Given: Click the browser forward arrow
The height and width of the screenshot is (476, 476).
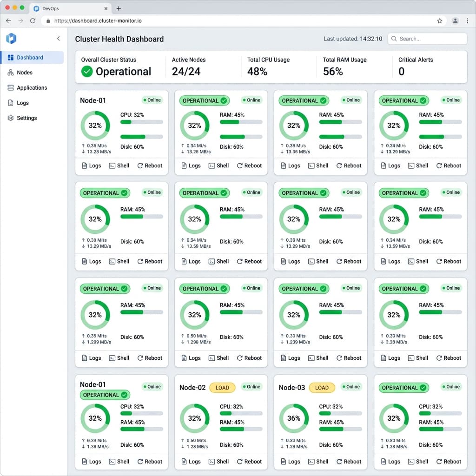Looking at the screenshot, I should click(x=20, y=20).
